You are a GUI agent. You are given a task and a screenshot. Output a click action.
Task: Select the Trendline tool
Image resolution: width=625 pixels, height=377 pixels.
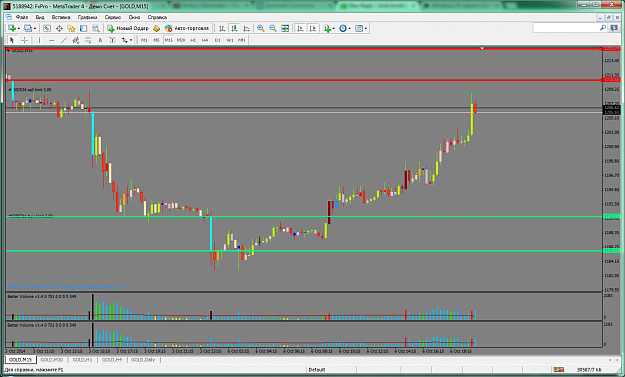(x=63, y=40)
